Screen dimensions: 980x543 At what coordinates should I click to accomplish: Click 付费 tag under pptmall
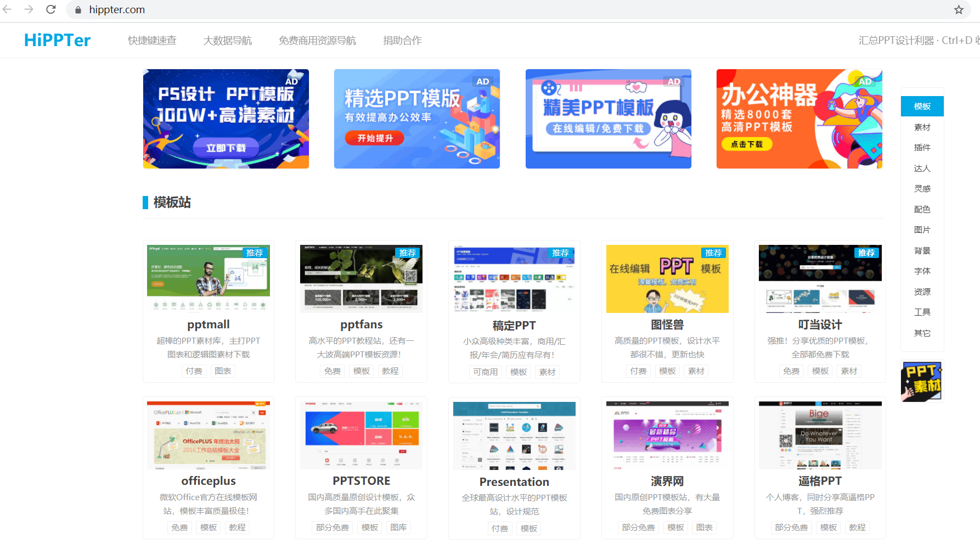pyautogui.click(x=194, y=371)
